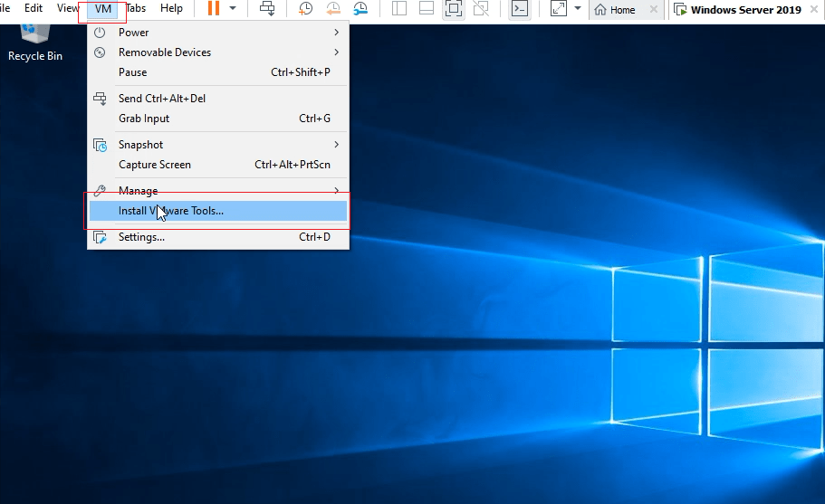Open the Tabs menu

[136, 8]
